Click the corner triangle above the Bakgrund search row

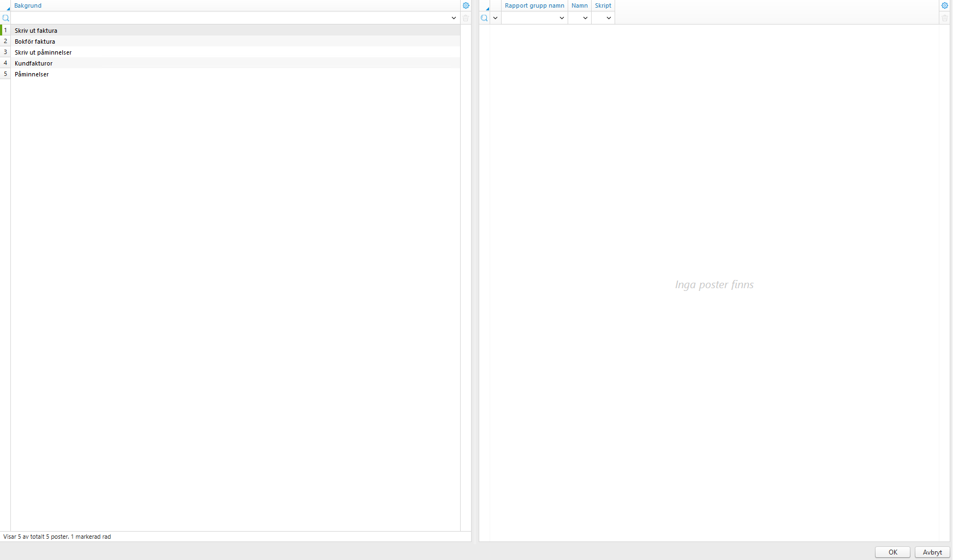tap(8, 8)
